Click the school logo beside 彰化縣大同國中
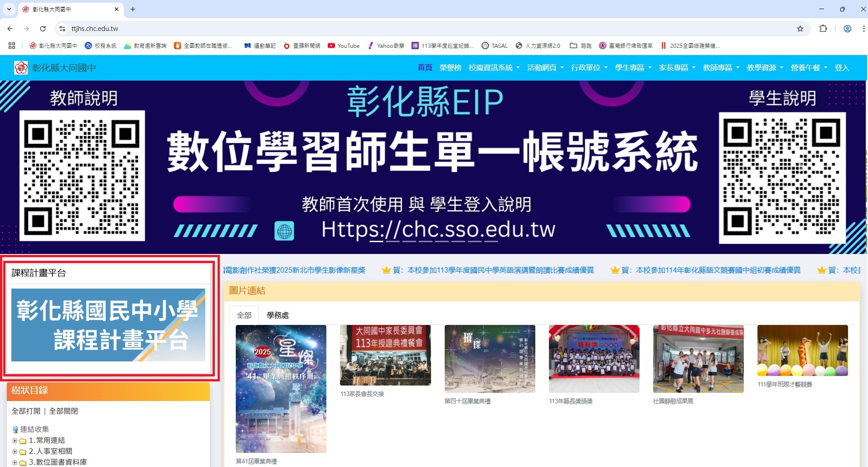 click(21, 68)
